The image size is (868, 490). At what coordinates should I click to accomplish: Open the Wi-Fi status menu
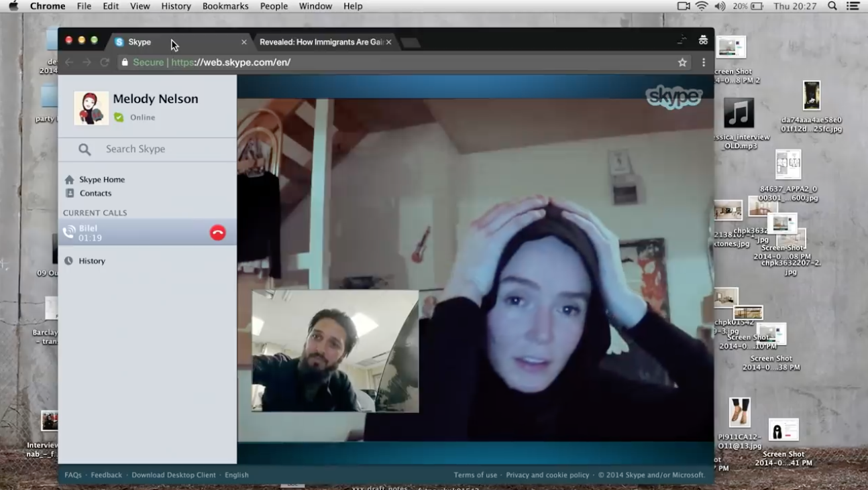(702, 6)
